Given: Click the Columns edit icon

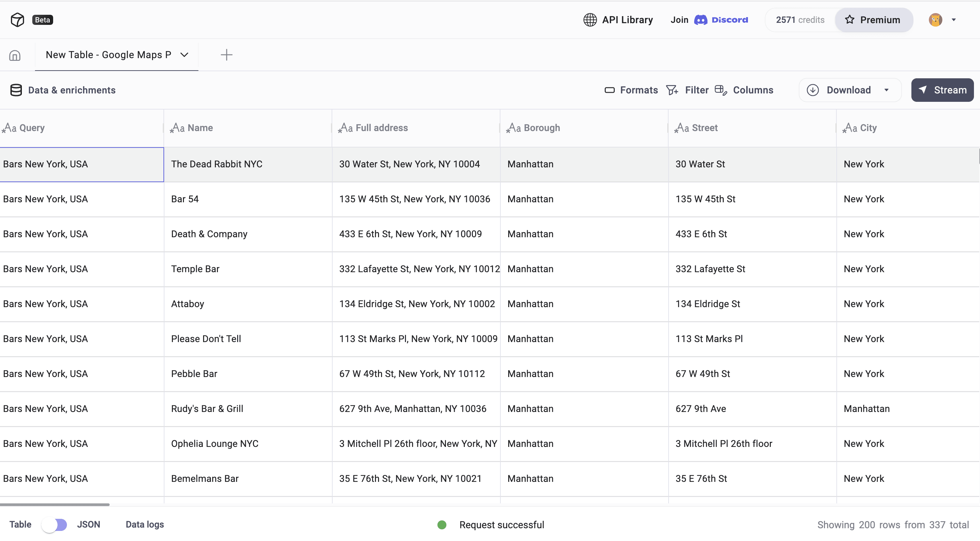Looking at the screenshot, I should [x=721, y=90].
